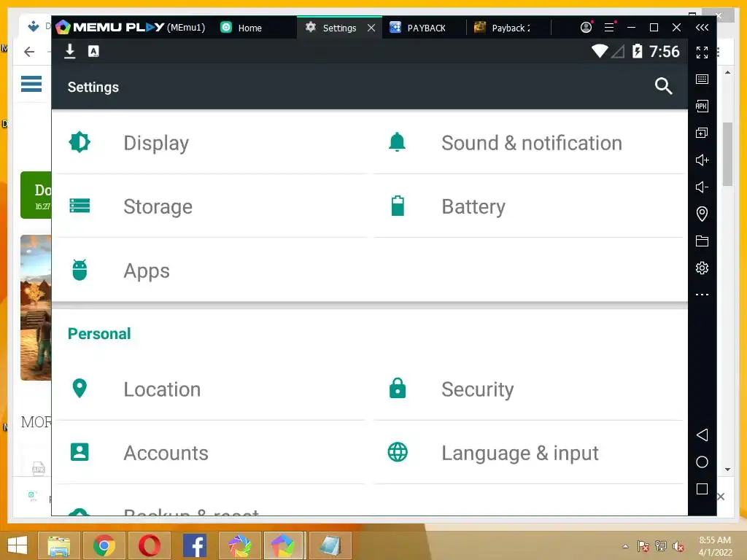This screenshot has width=747, height=560.
Task: Click the green Download button in browser
Action: coord(36,195)
